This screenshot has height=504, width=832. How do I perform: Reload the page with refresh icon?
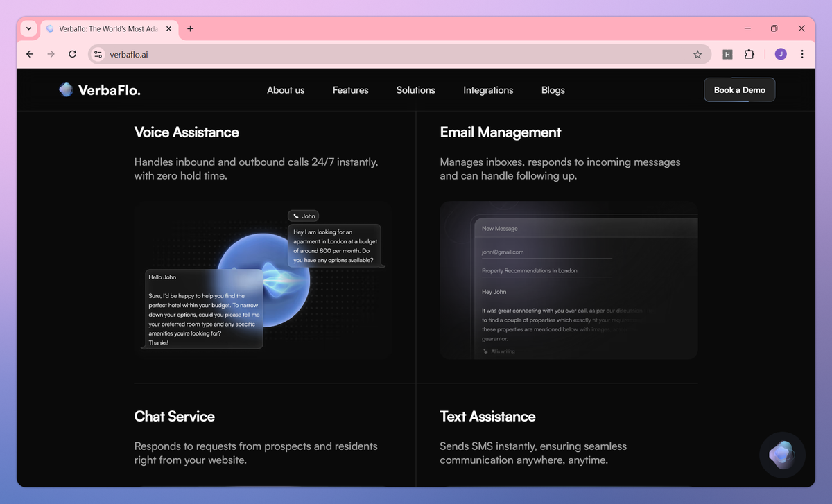(x=72, y=54)
